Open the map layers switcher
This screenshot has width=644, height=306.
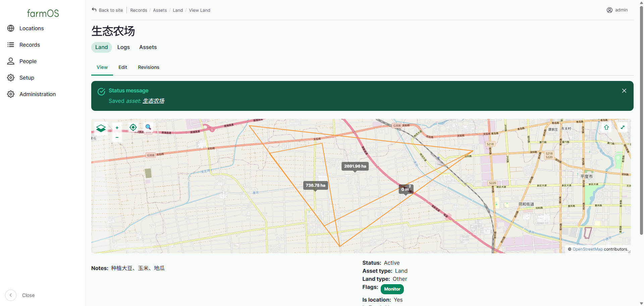101,128
